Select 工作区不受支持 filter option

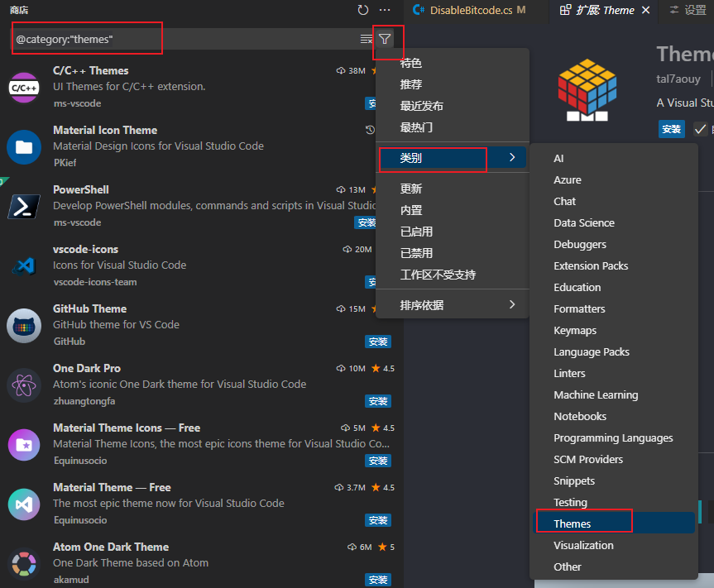click(x=453, y=275)
